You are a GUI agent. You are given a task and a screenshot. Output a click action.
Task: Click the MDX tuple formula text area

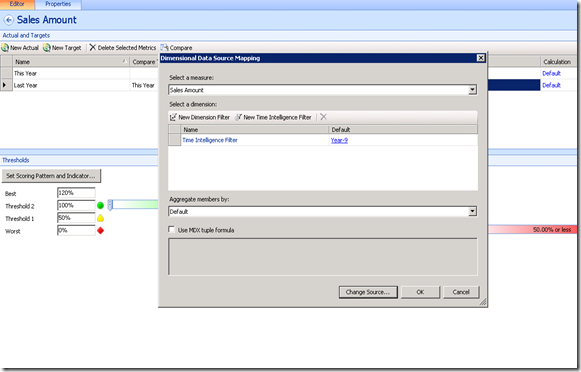[323, 257]
